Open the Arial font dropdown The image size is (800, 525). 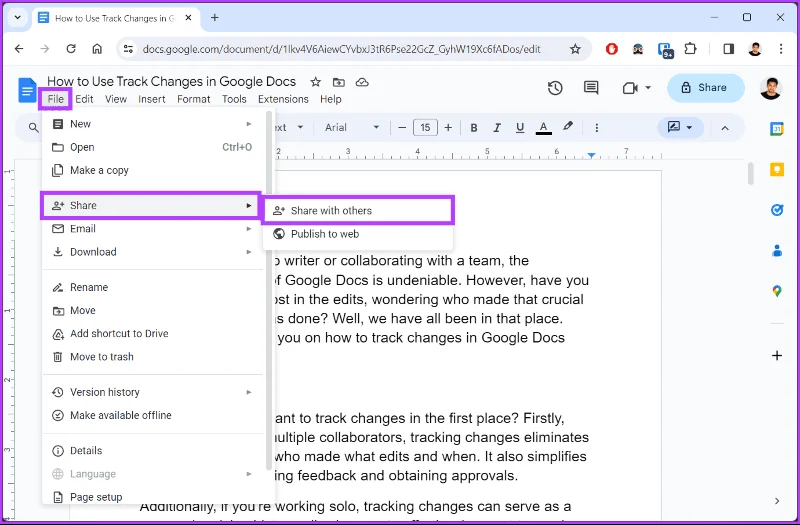pyautogui.click(x=352, y=128)
